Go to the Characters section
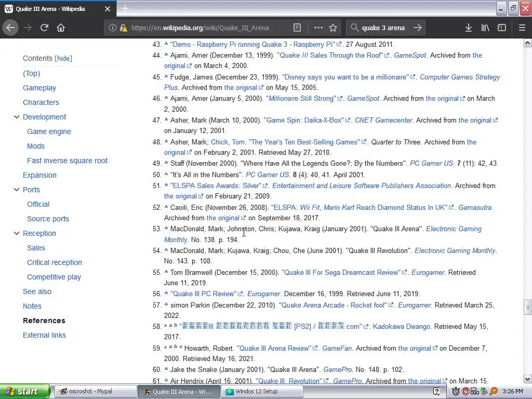This screenshot has height=399, width=532. [x=41, y=102]
